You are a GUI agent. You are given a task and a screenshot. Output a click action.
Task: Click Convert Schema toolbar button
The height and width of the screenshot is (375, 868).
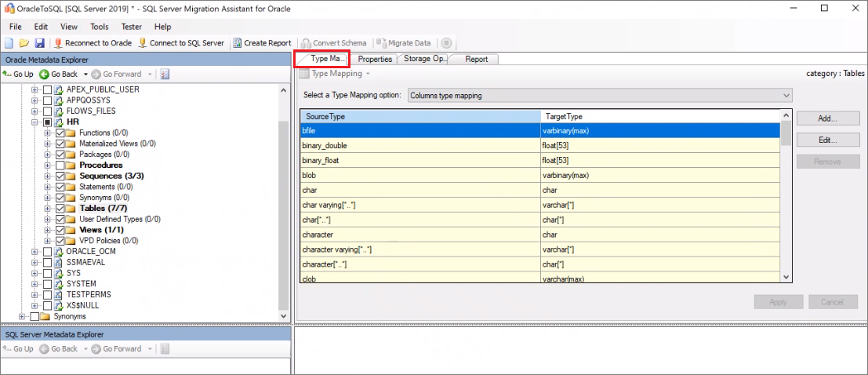click(334, 42)
